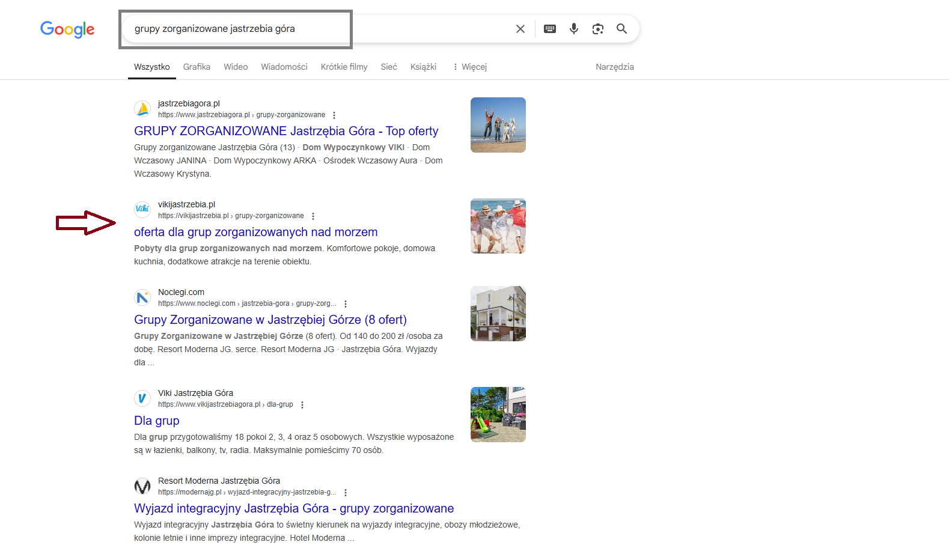The image size is (949, 560).
Task: Open Noclegi.com building thumbnail
Action: pyautogui.click(x=498, y=314)
